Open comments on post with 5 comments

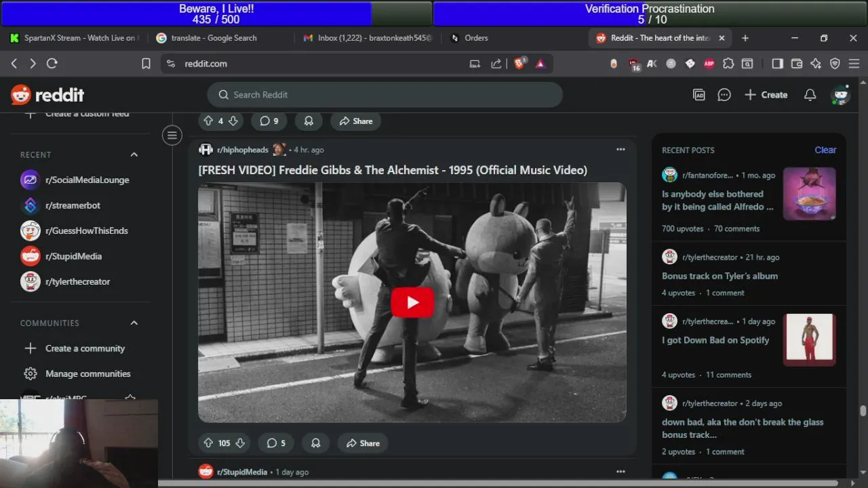click(x=276, y=443)
